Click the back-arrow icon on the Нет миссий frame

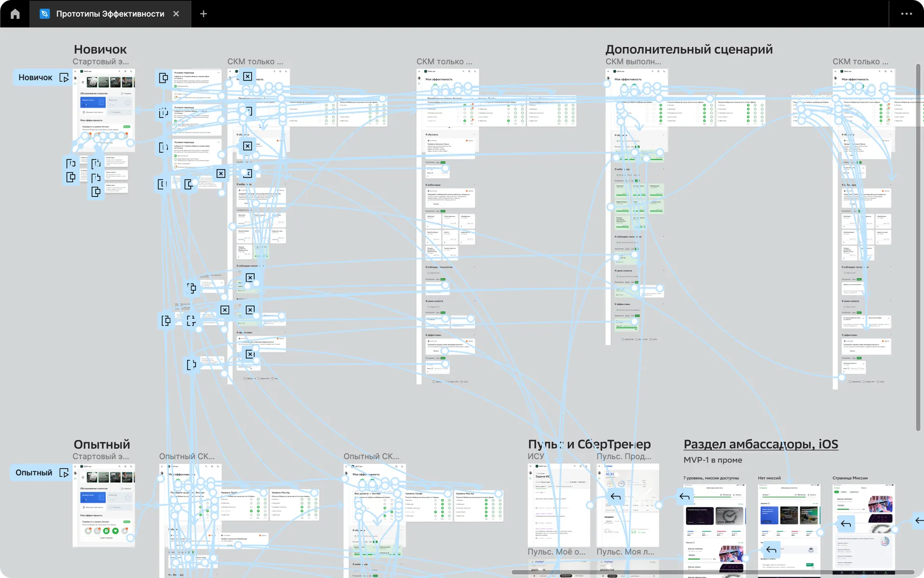(x=771, y=550)
